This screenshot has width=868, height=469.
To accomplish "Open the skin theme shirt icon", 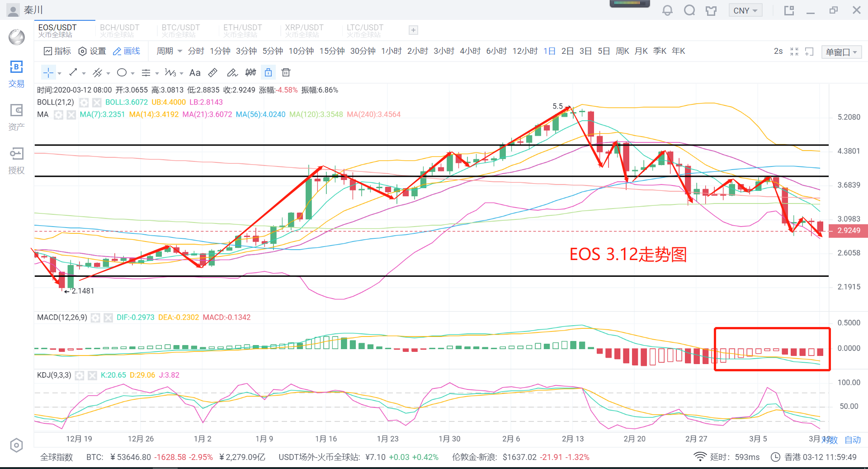I will click(x=711, y=10).
